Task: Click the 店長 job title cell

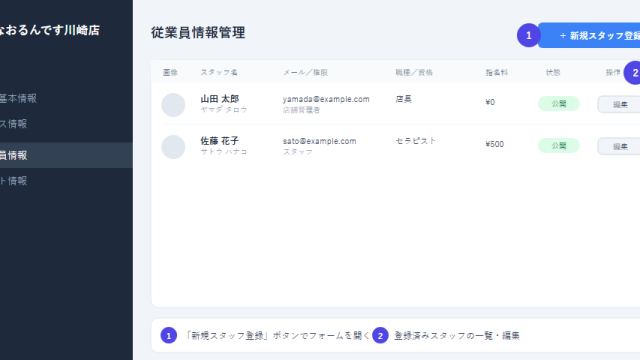Action: (404, 99)
